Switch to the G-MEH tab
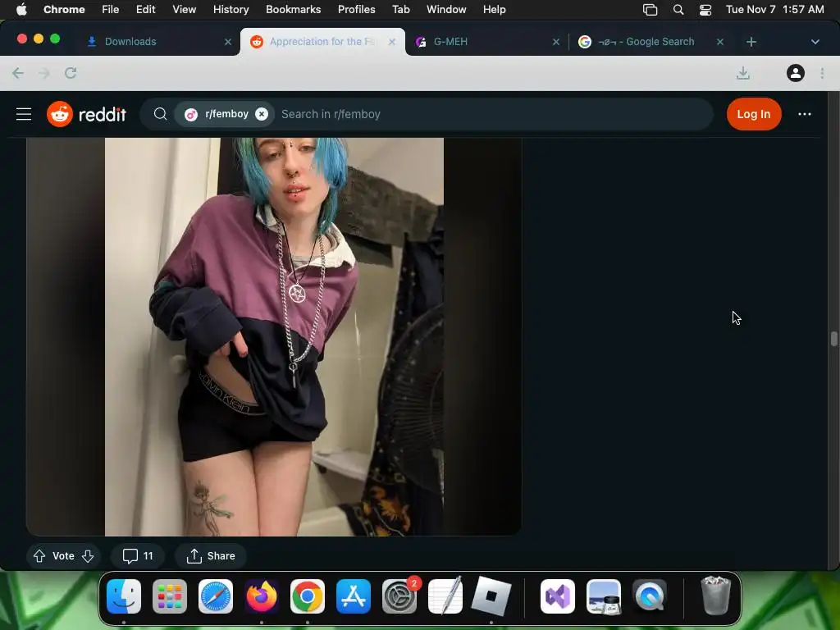This screenshot has width=840, height=630. click(450, 41)
